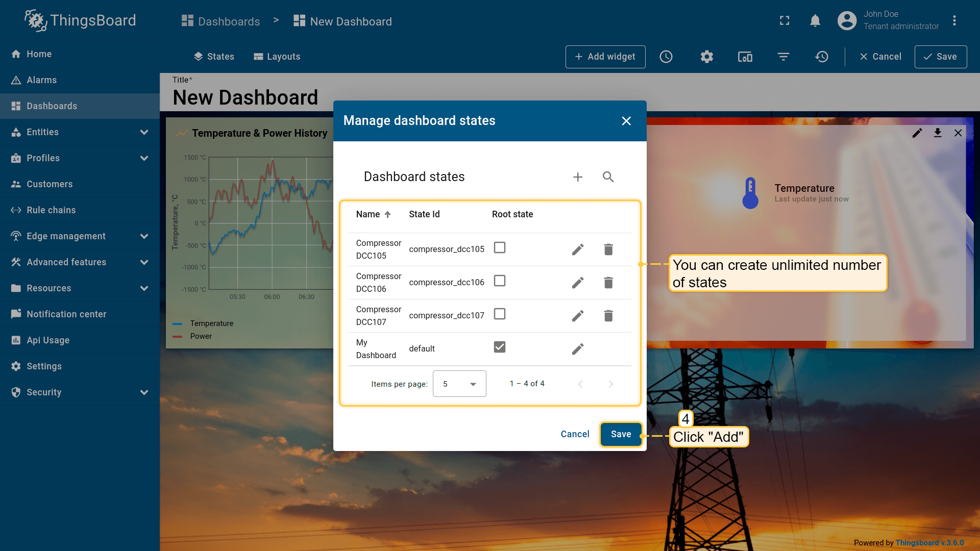
Task: Open the edit timewindow clock icon
Action: 666,57
